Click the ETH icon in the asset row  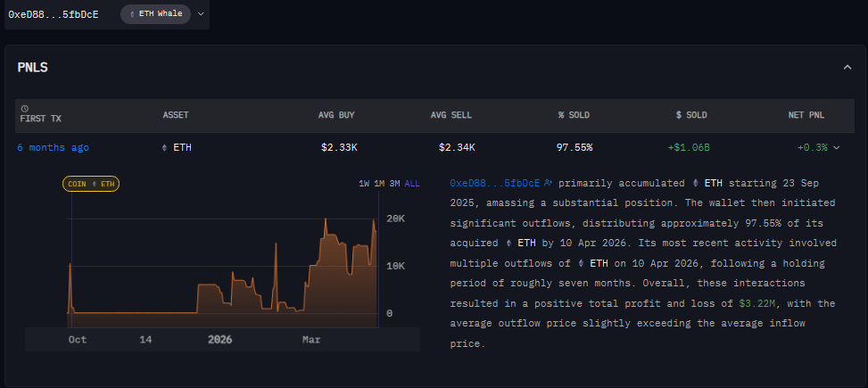(x=163, y=147)
